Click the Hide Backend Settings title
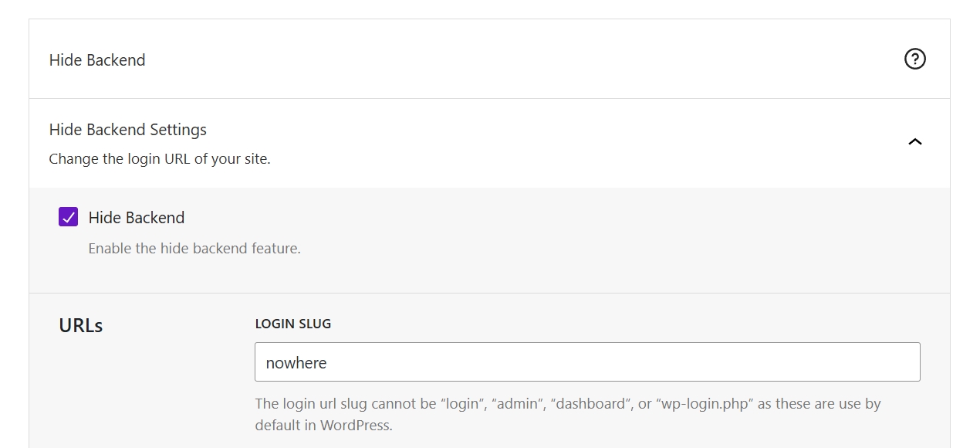This screenshot has height=448, width=980. tap(128, 129)
